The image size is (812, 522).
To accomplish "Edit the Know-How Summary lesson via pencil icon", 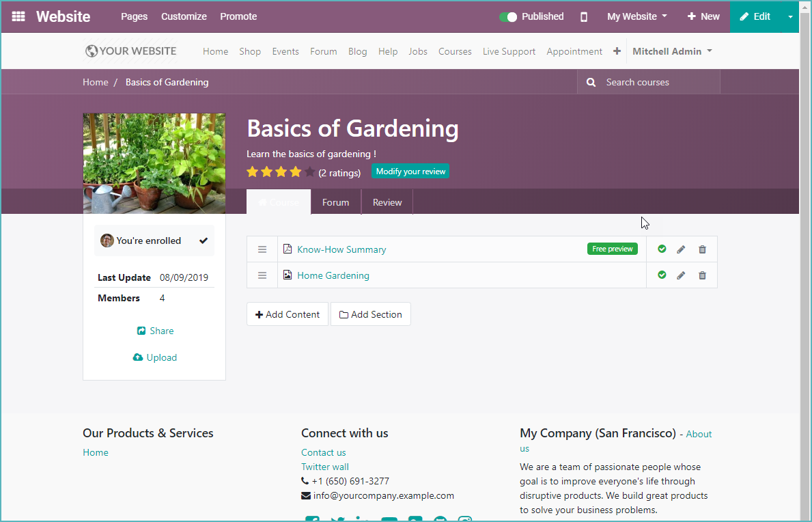I will [681, 249].
